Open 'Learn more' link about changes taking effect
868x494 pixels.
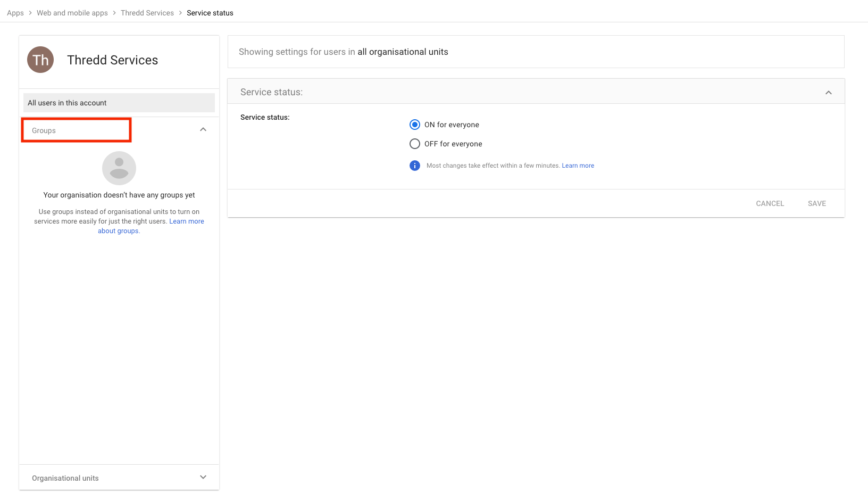pos(578,166)
